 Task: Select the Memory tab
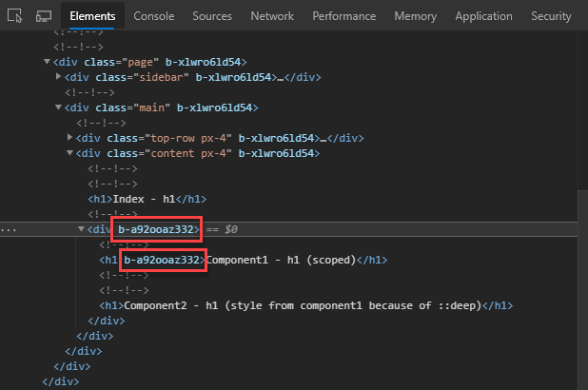pyautogui.click(x=415, y=16)
